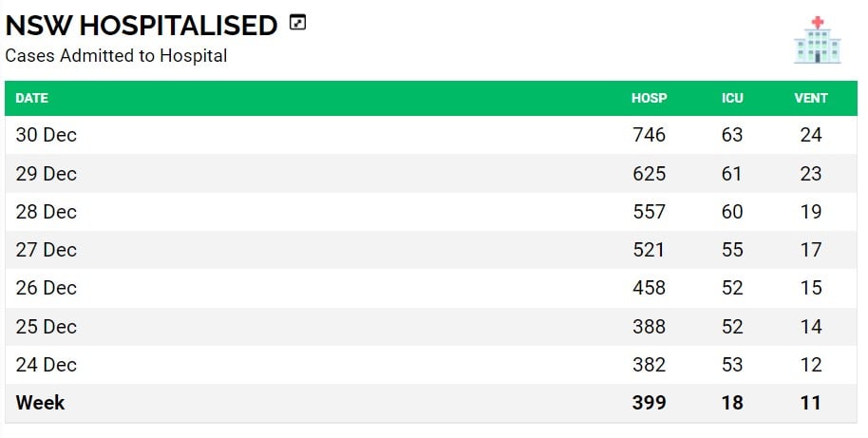
Task: Select the 28 Dec row date
Action: tap(46, 212)
